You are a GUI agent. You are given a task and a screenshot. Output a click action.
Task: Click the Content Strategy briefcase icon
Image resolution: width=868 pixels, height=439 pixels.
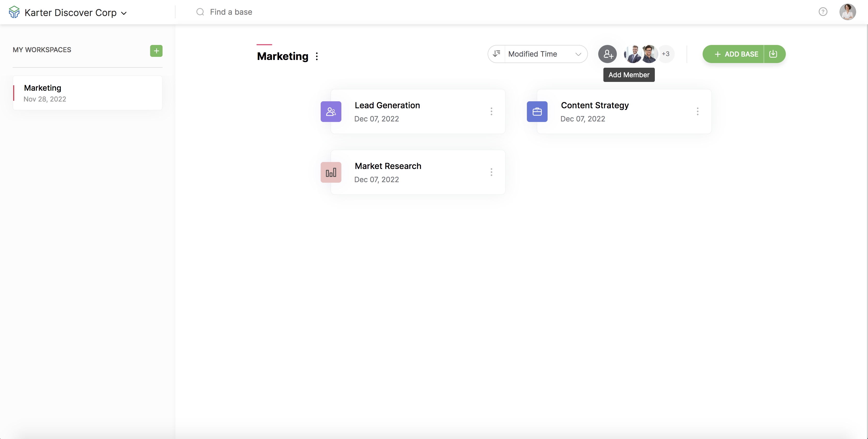point(537,112)
